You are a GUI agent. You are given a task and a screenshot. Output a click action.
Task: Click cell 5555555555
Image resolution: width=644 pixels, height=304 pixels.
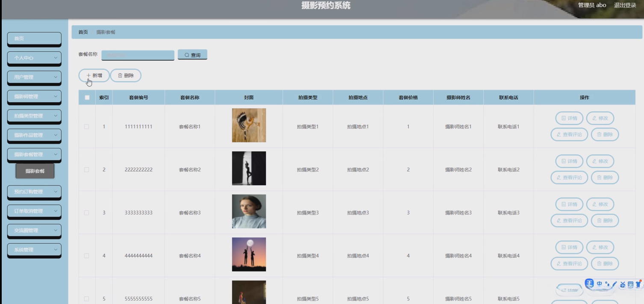coord(139,299)
